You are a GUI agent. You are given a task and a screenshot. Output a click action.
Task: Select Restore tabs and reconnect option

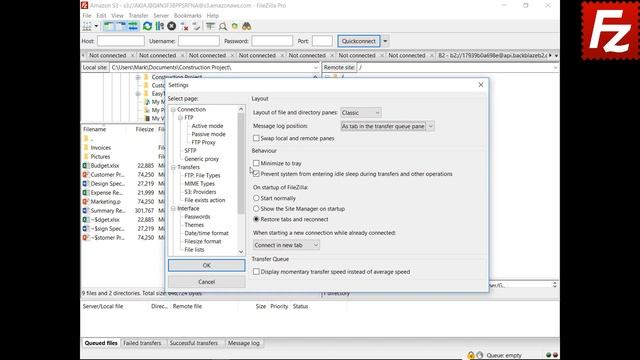(256, 220)
